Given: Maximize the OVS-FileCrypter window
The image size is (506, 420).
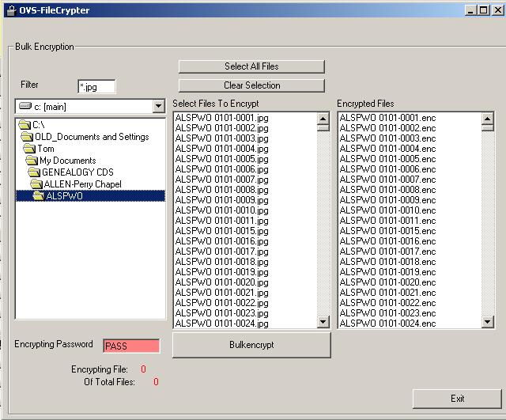Looking at the screenshot, I should click(483, 10).
